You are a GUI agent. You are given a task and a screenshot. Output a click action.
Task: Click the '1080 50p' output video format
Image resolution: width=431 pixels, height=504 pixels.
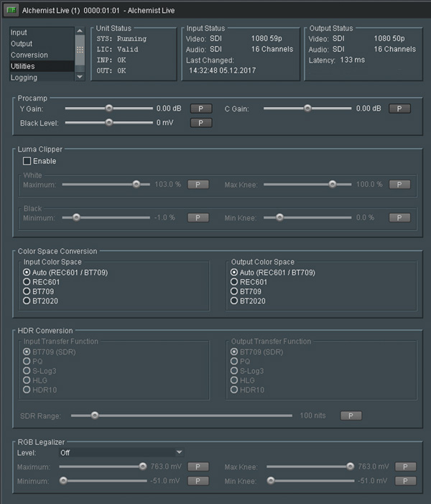coord(389,39)
